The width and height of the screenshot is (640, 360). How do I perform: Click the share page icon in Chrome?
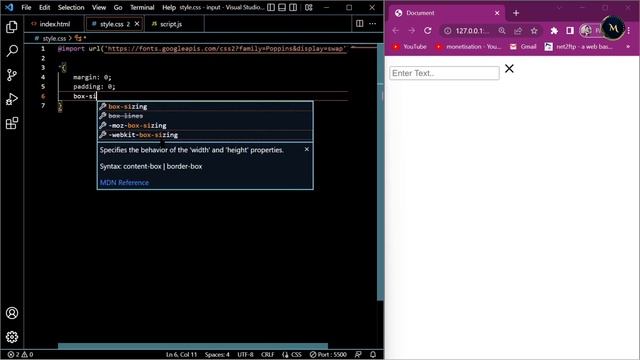point(518,31)
